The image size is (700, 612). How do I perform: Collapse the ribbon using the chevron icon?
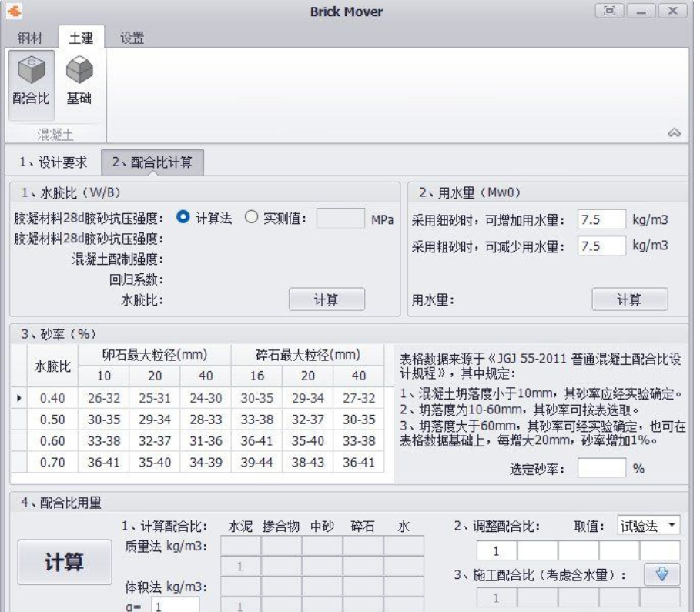[674, 133]
